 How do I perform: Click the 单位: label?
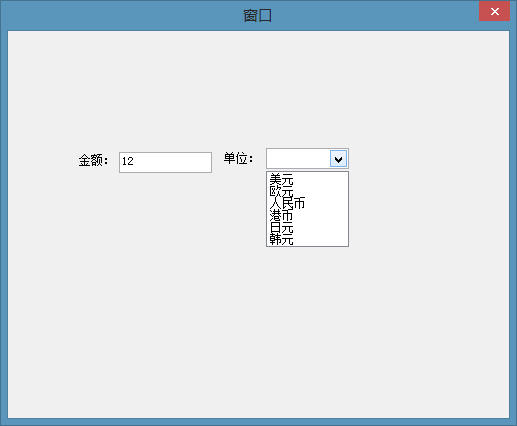coord(238,158)
